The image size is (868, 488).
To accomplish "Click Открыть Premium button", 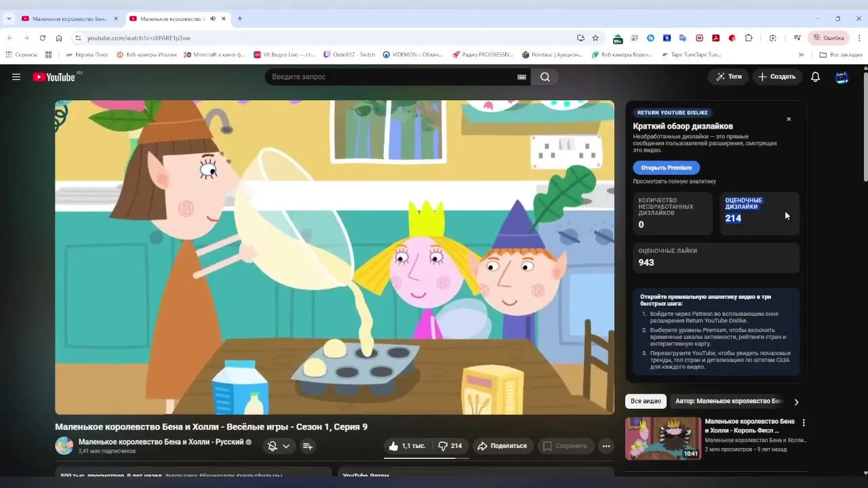I will pos(666,167).
